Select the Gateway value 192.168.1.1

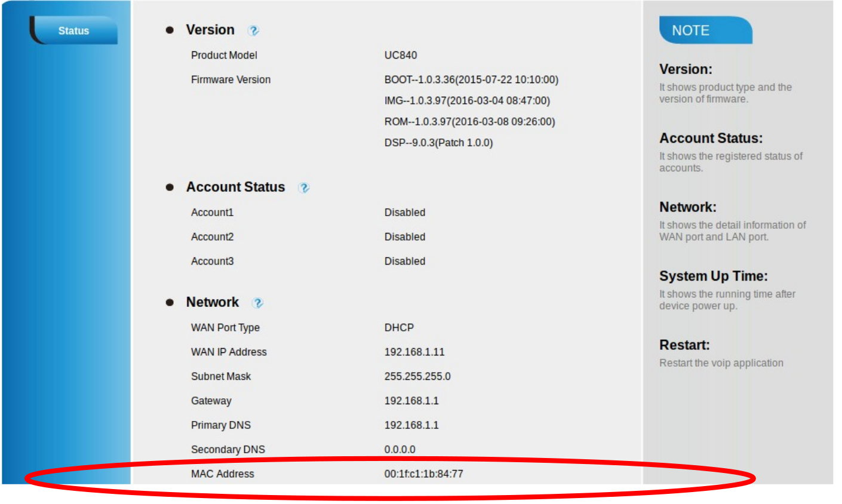point(411,401)
